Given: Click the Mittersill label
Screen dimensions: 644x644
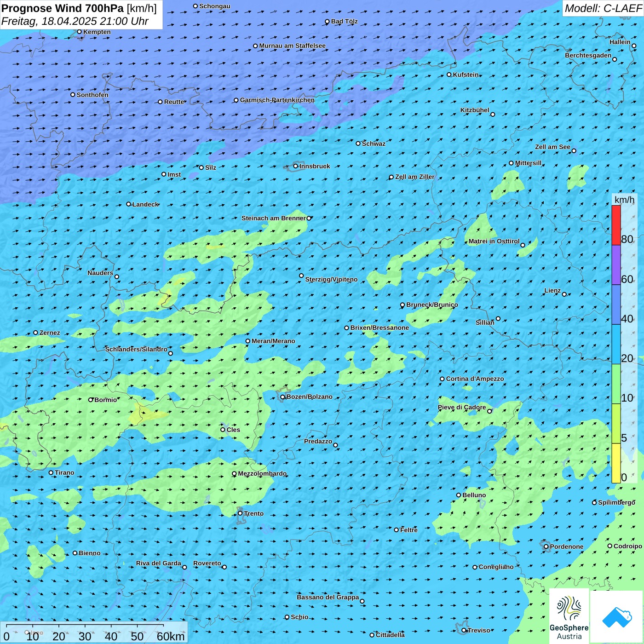Looking at the screenshot, I should [528, 163].
